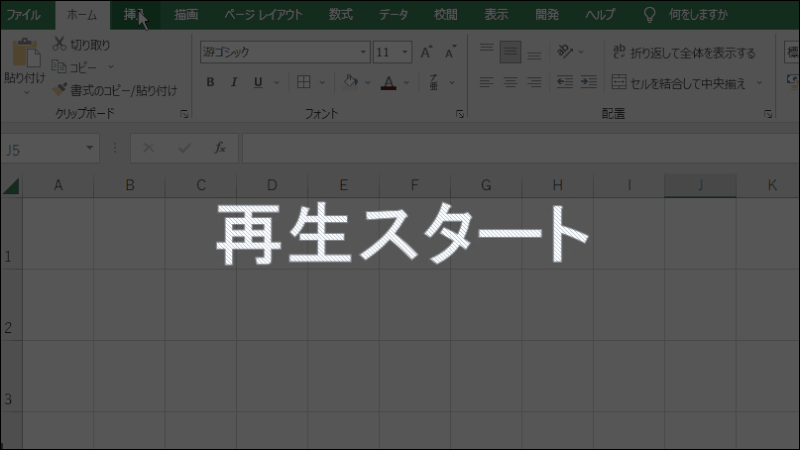Open the Help (ヘルプ) tab
The height and width of the screenshot is (450, 800).
tap(601, 15)
